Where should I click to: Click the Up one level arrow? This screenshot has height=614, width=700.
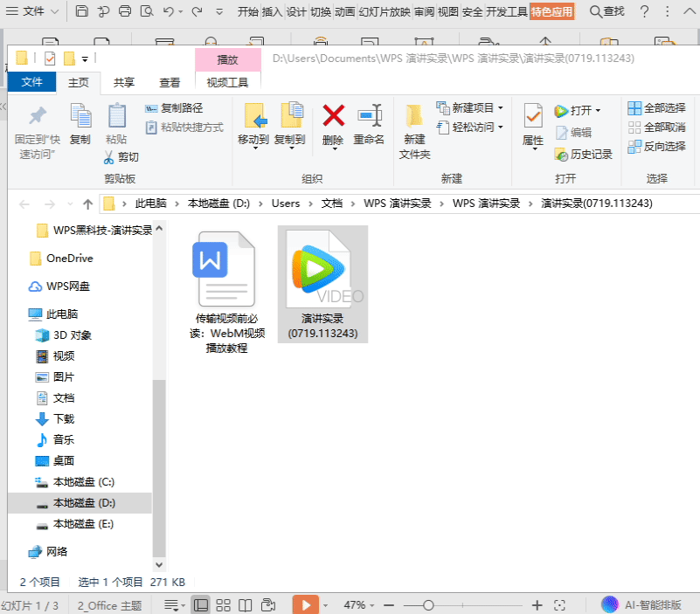pyautogui.click(x=88, y=204)
